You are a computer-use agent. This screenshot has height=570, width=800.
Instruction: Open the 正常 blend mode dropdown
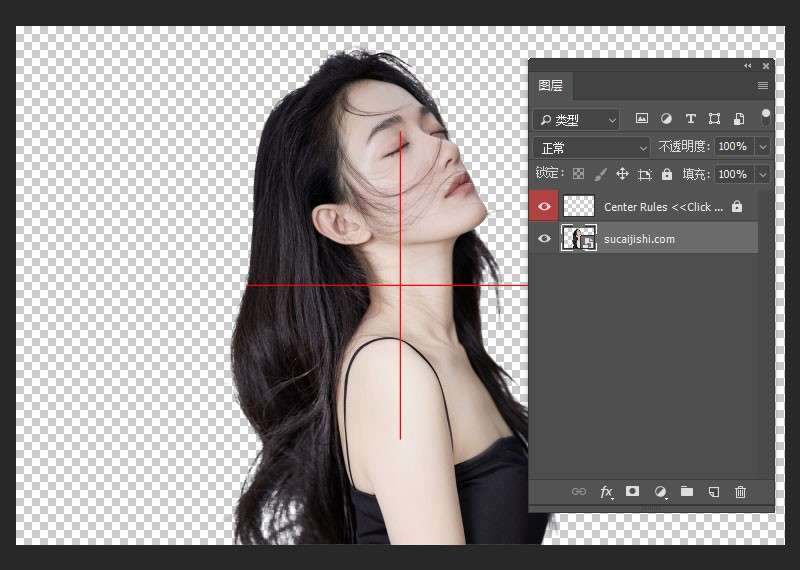(592, 147)
